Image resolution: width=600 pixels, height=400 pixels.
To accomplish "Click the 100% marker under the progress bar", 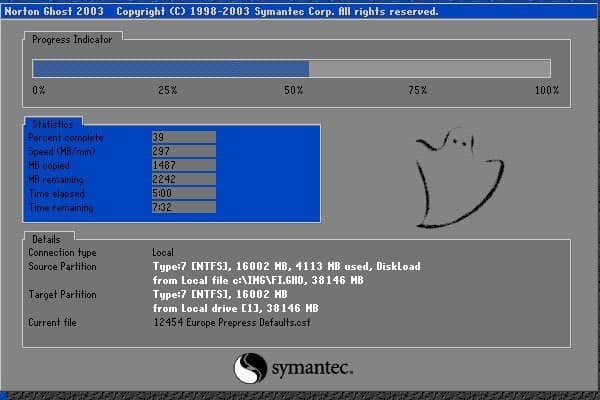I will 546,91.
